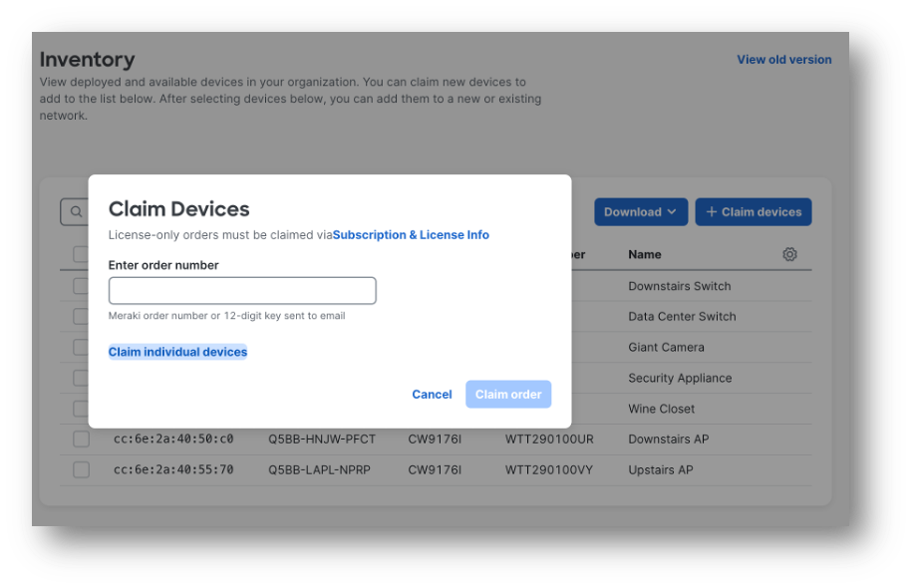
Task: Click the + Claim devices button
Action: pyautogui.click(x=754, y=212)
